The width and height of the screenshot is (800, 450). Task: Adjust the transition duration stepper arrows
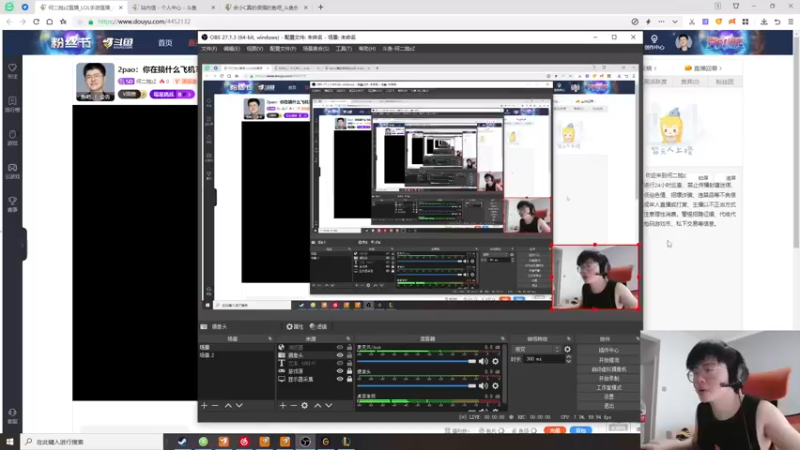(568, 359)
